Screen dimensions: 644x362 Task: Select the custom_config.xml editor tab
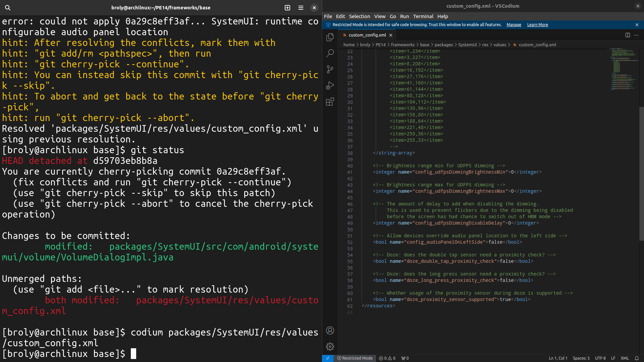click(367, 35)
